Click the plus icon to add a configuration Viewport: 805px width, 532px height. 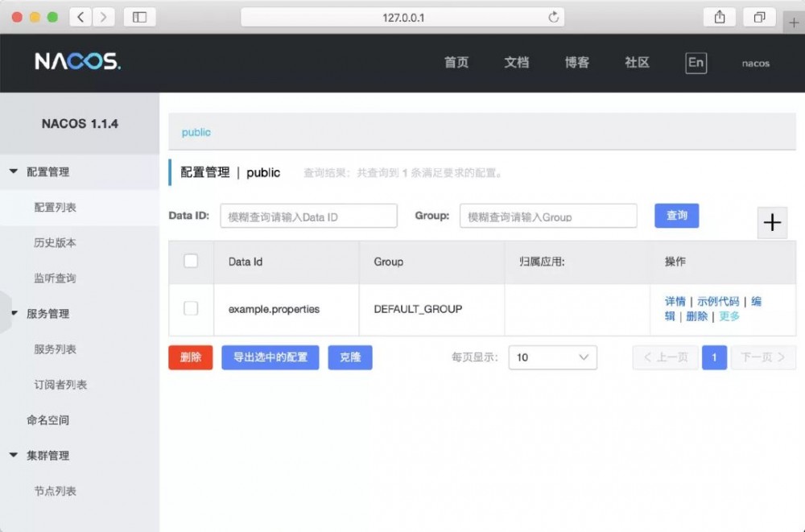click(772, 223)
